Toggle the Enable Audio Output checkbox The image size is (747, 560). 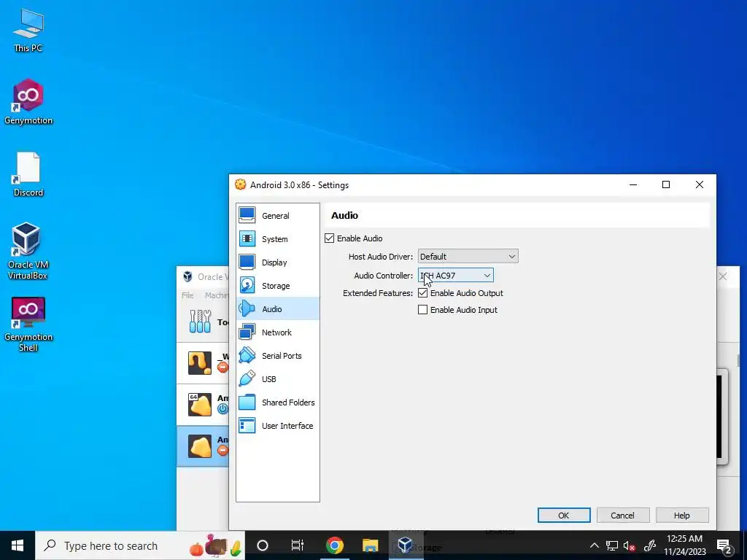pyautogui.click(x=422, y=293)
